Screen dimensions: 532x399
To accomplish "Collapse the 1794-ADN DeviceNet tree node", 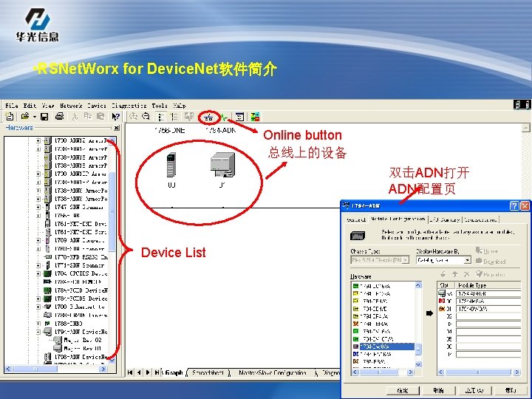I will pos(38,332).
